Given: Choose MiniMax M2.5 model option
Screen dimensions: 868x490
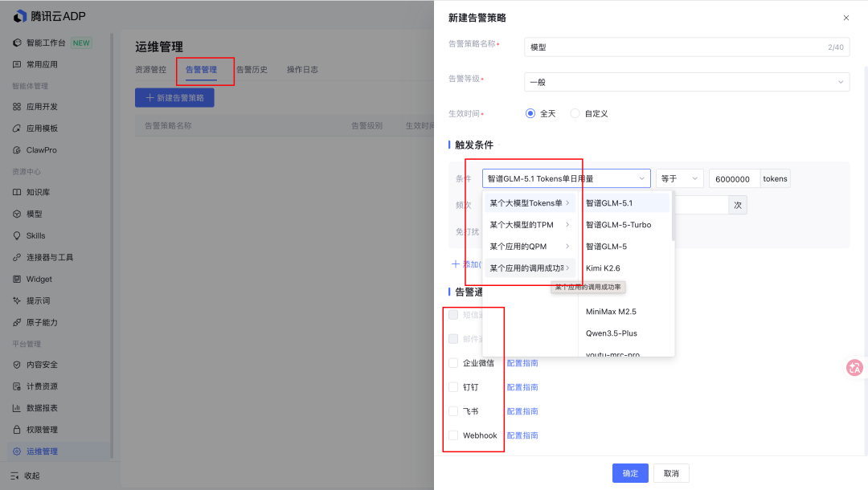Looking at the screenshot, I should pos(625,312).
